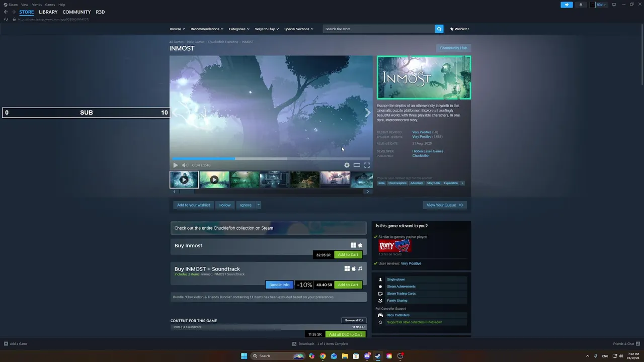Click the announcements megaphone icon
644x362 pixels.
coord(567,5)
